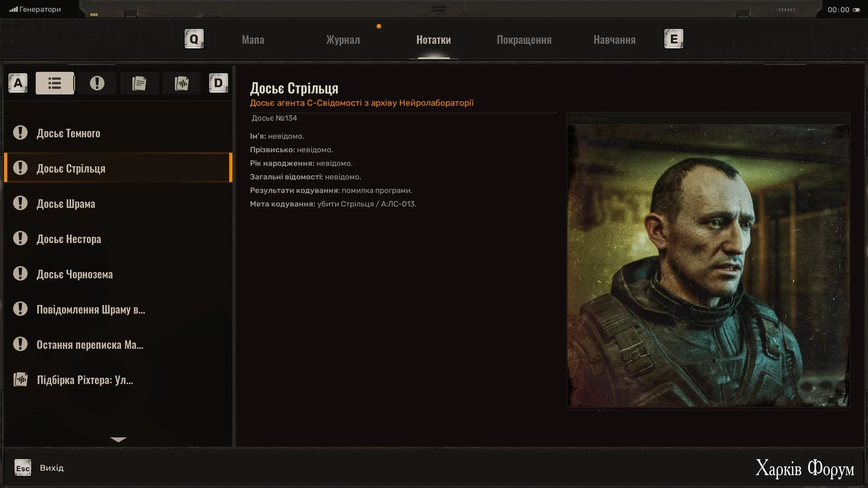Click exclamation icon beside Досьє Шрама
Viewport: 868px width, 488px height.
pos(20,203)
